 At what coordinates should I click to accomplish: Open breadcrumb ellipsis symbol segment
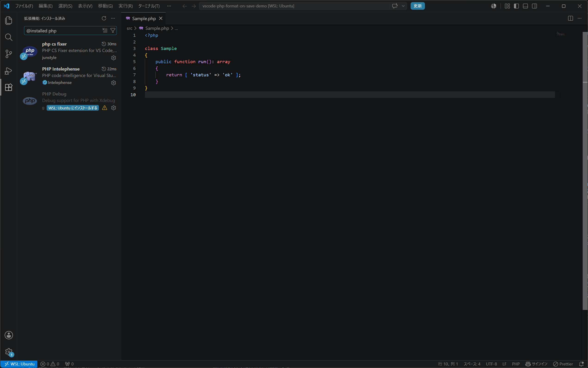[176, 28]
